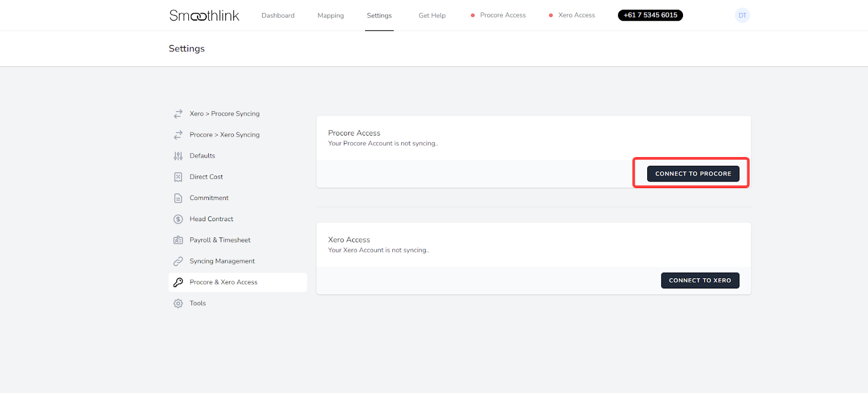Click the Procore > Xero Syncing arrows icon
This screenshot has height=393, width=868.
[178, 135]
